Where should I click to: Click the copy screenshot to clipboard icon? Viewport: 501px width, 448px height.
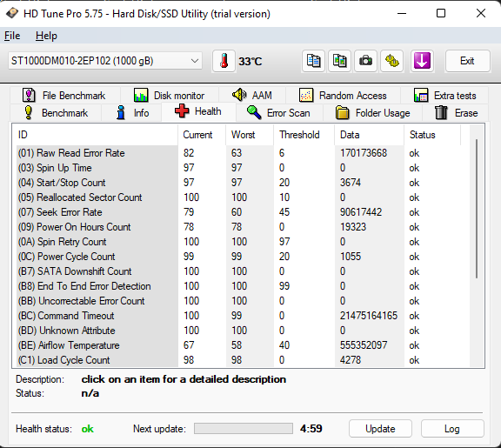(339, 61)
